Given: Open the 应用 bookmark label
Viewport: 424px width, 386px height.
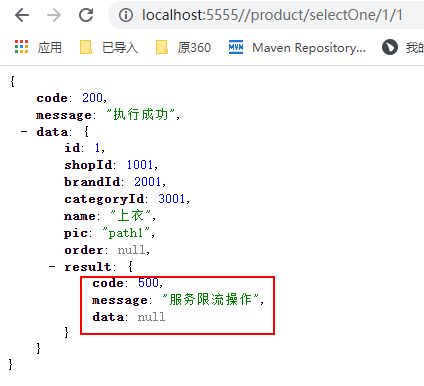Looking at the screenshot, I should tap(50, 47).
